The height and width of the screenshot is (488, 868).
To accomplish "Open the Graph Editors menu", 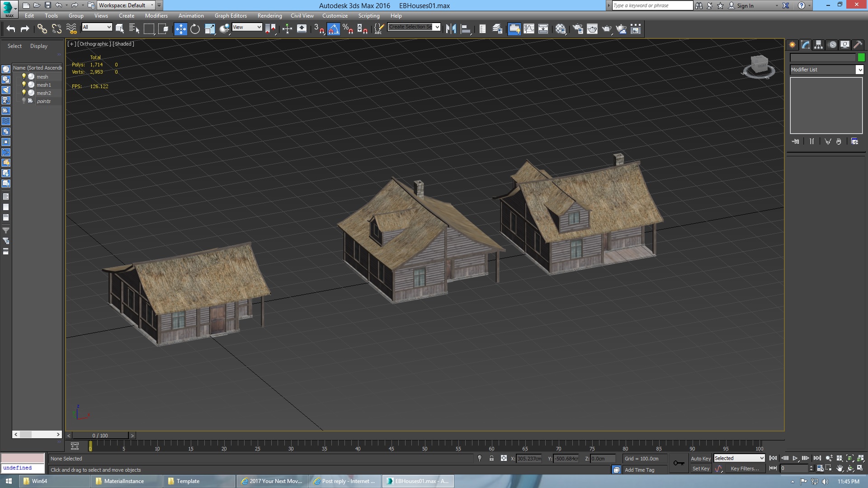I will (231, 15).
